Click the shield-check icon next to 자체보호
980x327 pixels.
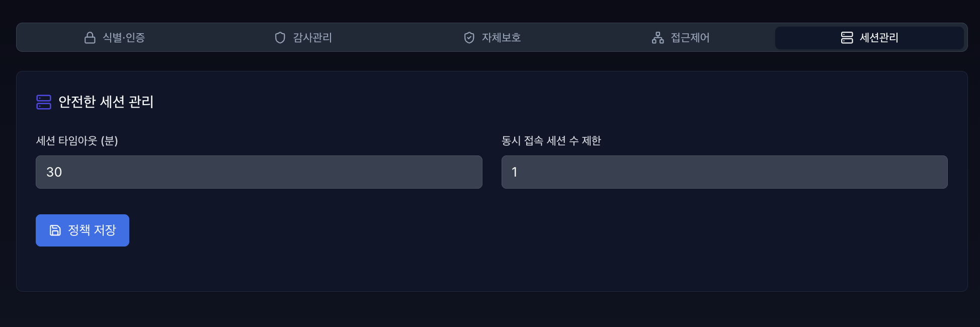click(468, 37)
